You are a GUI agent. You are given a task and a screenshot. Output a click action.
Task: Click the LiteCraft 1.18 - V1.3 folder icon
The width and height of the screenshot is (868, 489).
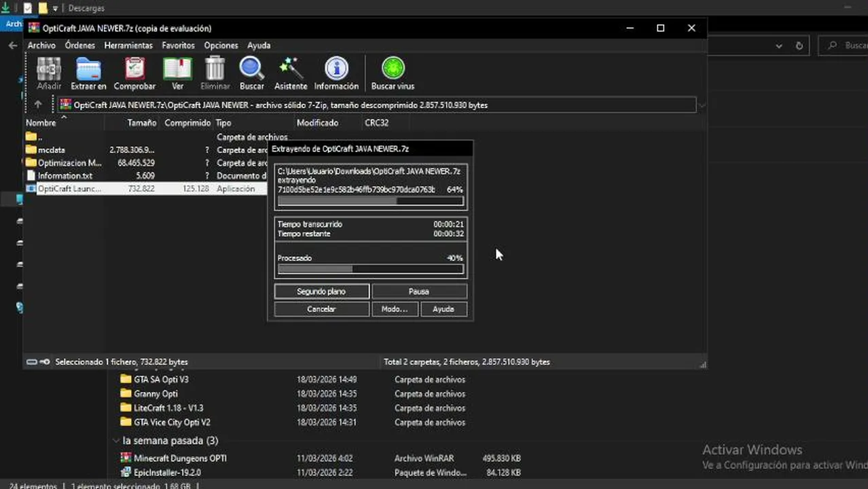point(126,407)
